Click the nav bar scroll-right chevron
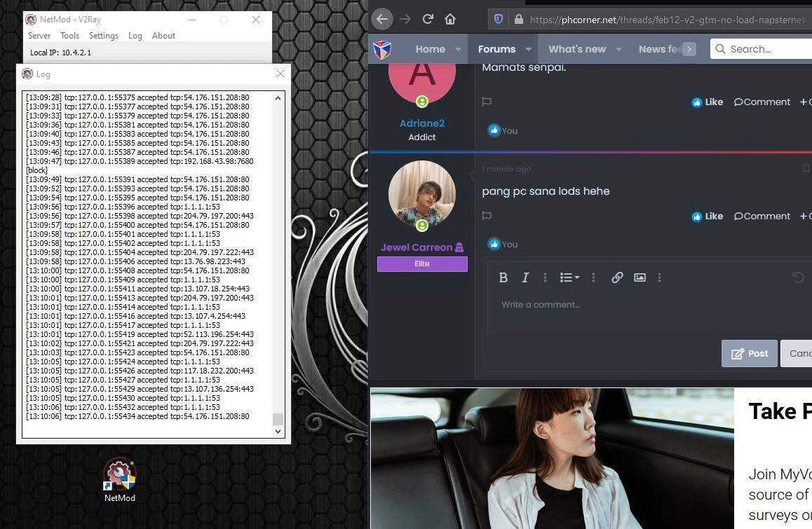The width and height of the screenshot is (812, 529). (x=689, y=49)
